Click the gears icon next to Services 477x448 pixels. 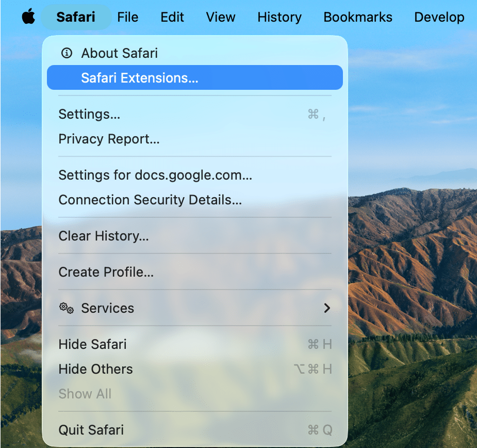[x=67, y=308]
